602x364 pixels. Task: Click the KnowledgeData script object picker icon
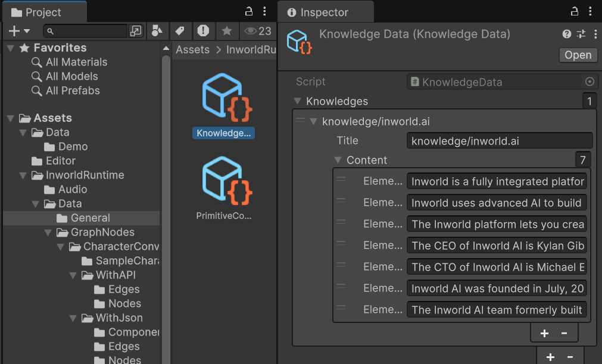coord(589,81)
